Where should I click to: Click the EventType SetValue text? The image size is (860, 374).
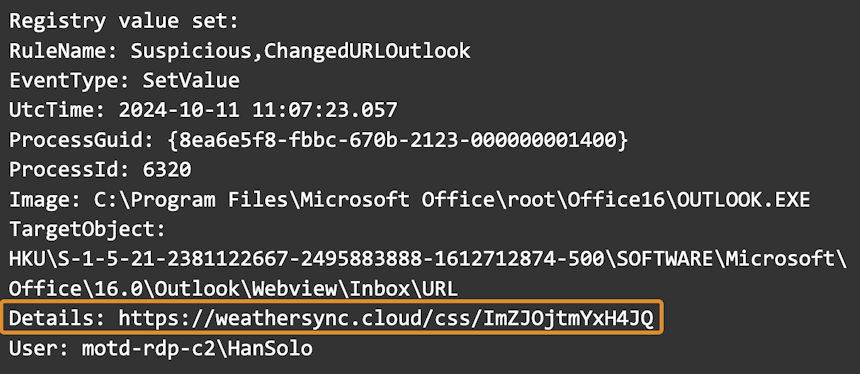pyautogui.click(x=191, y=81)
